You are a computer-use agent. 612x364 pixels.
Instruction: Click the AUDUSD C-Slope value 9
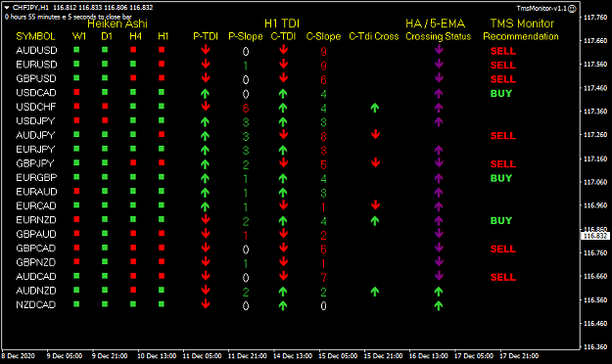(323, 52)
